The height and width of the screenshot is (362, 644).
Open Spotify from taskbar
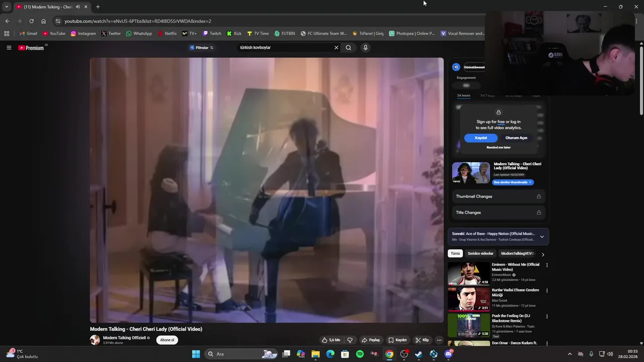360,354
